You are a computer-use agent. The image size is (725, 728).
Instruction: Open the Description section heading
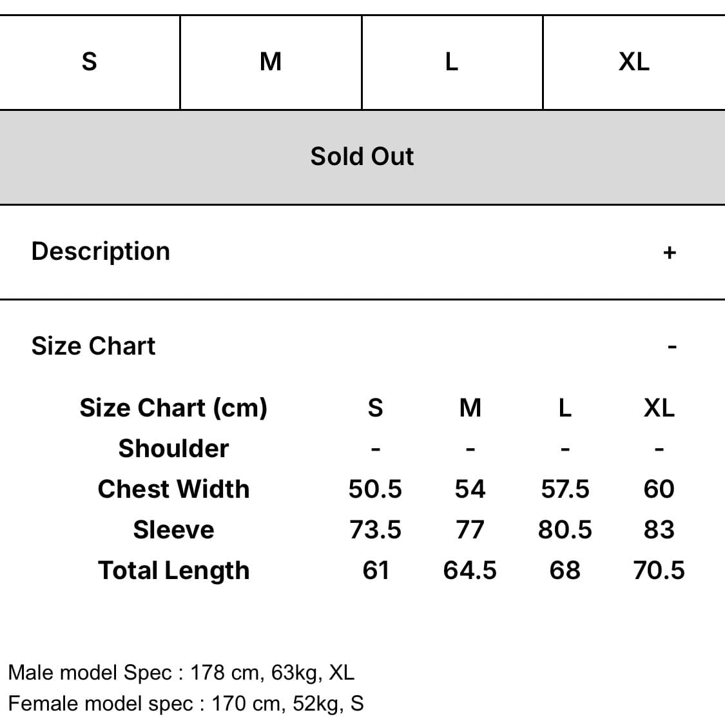point(101,251)
